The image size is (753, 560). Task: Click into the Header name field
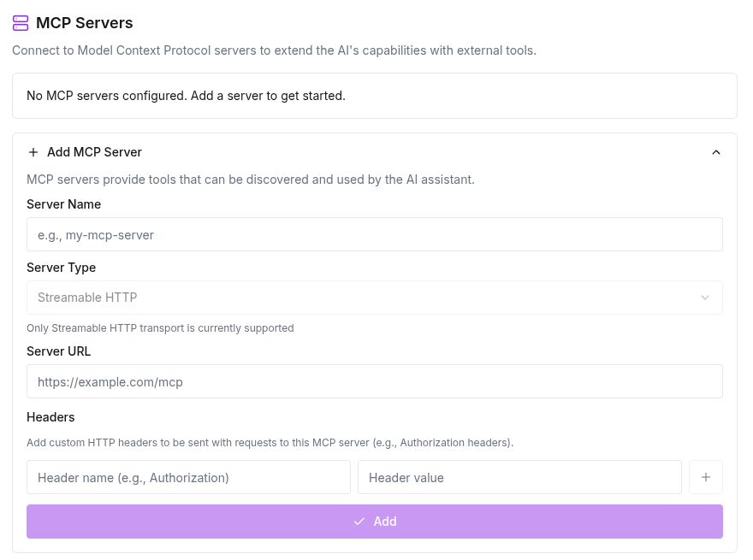[188, 477]
